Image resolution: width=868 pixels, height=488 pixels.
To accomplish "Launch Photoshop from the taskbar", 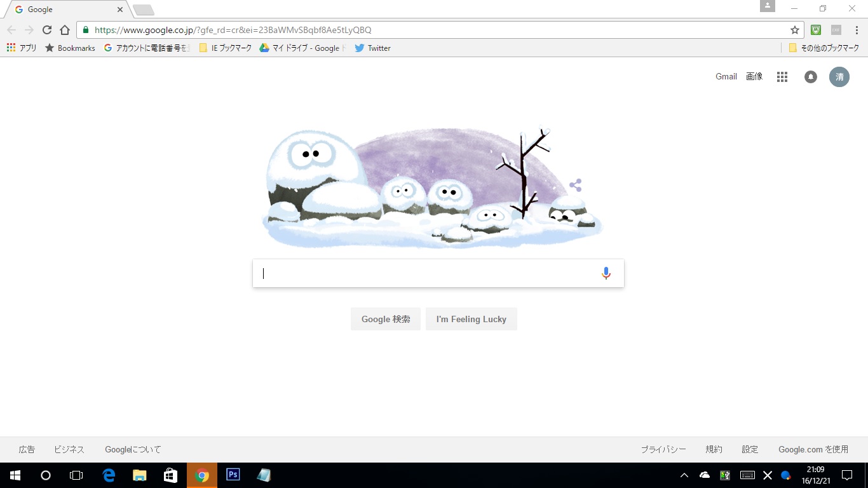I will [x=233, y=475].
